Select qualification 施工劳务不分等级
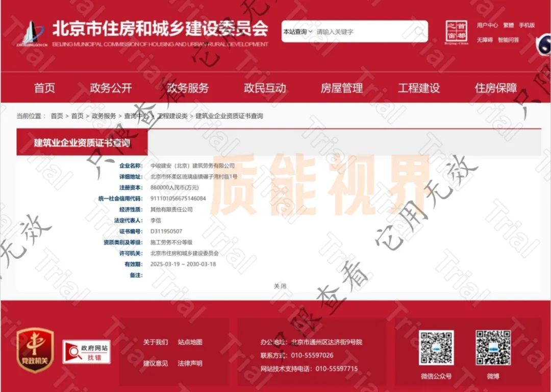This screenshot has width=551, height=392. click(x=171, y=242)
